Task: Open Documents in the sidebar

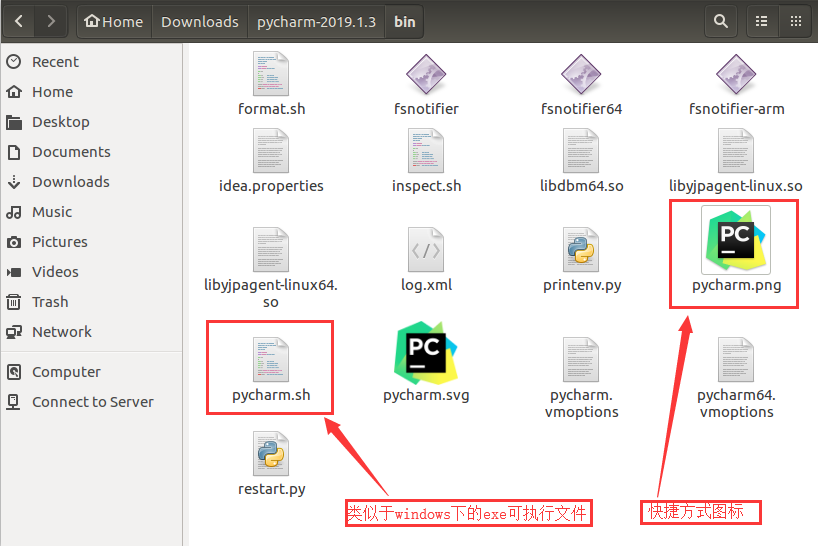Action: click(x=91, y=152)
